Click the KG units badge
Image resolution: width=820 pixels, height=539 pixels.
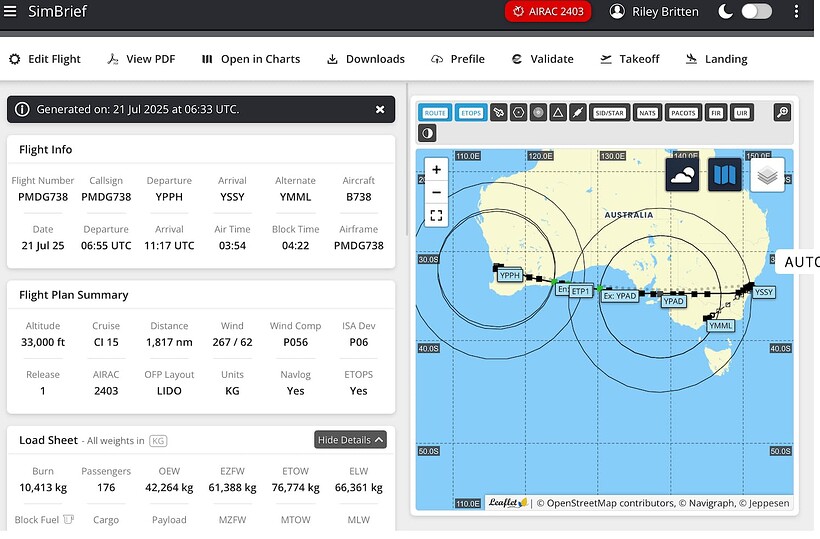pos(158,441)
